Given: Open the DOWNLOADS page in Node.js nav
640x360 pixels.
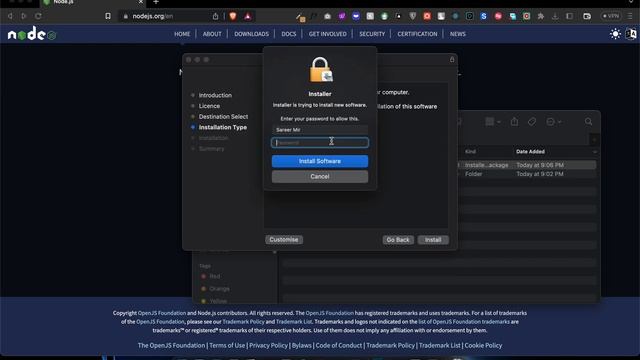Looking at the screenshot, I should coord(251,34).
